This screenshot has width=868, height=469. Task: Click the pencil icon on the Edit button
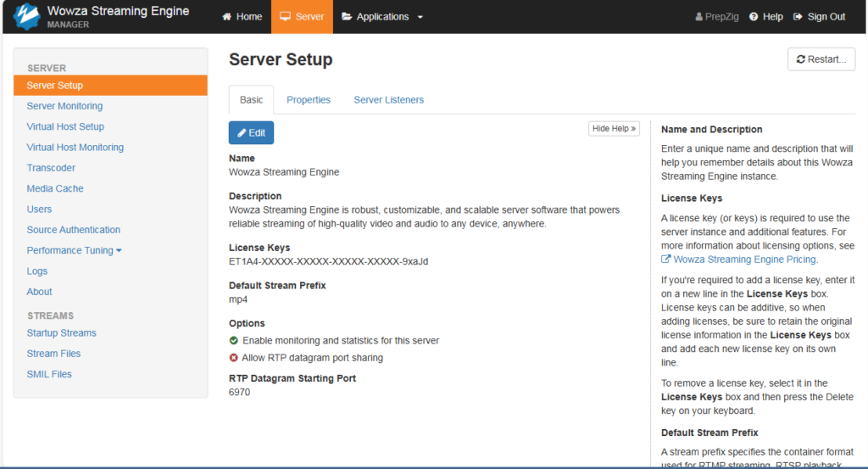click(x=242, y=133)
